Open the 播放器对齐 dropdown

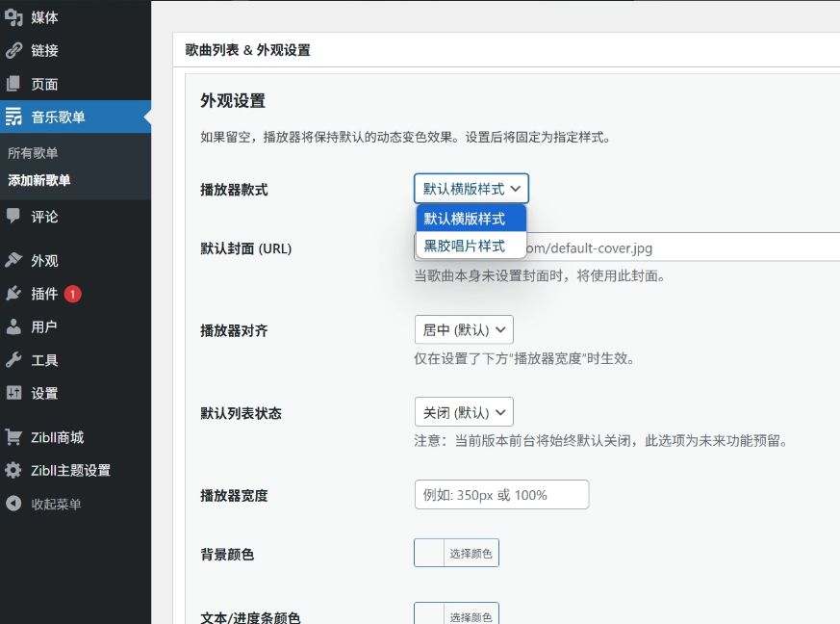click(x=464, y=329)
